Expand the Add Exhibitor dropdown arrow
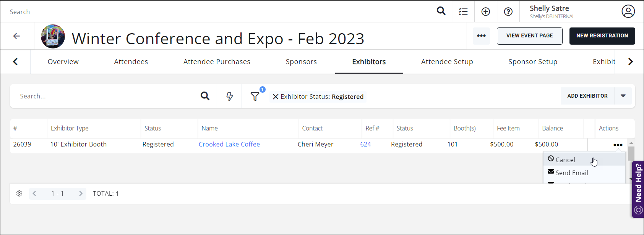 tap(623, 96)
